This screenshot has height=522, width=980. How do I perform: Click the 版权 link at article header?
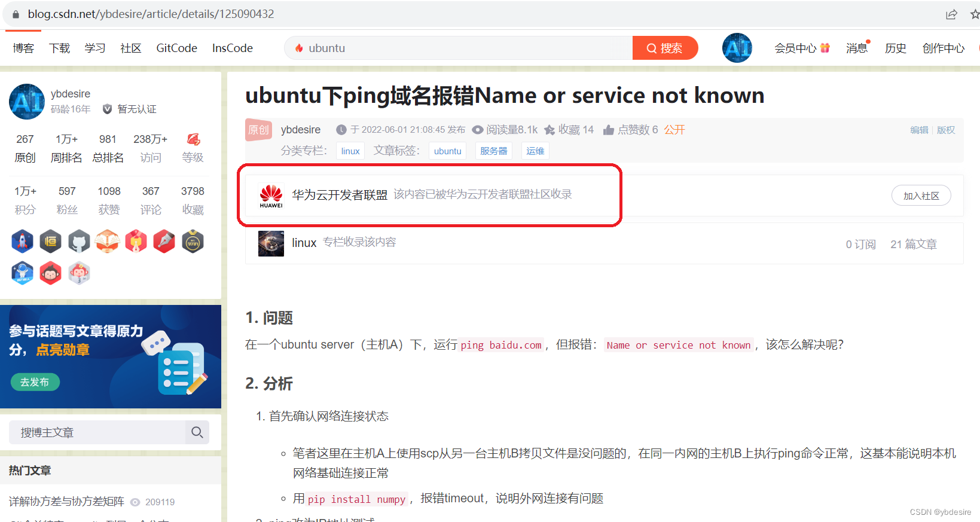[x=946, y=130]
